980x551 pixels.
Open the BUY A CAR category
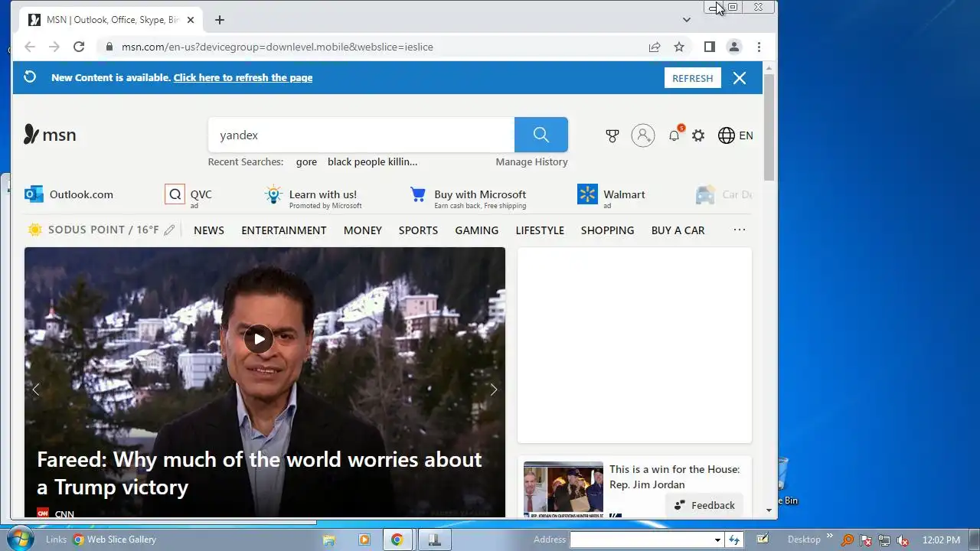[x=678, y=230]
